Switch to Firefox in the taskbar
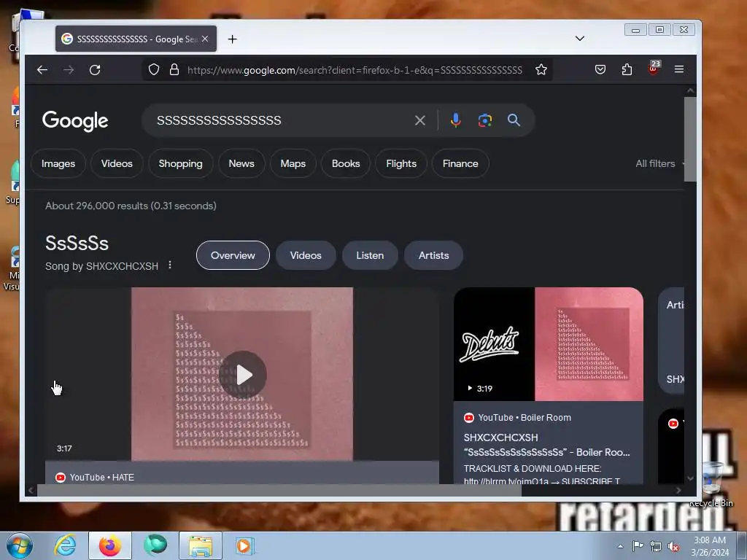Viewport: 747px width, 560px height. [110, 545]
